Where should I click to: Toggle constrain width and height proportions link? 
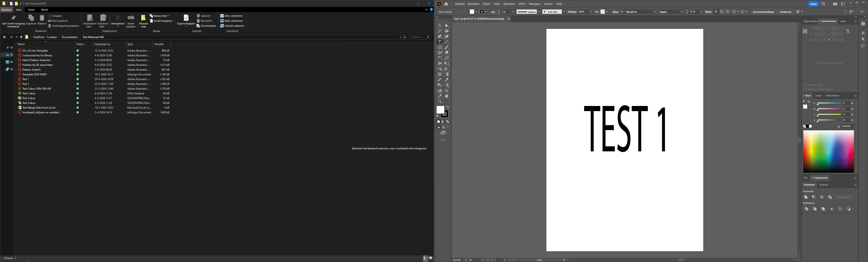[x=848, y=31]
